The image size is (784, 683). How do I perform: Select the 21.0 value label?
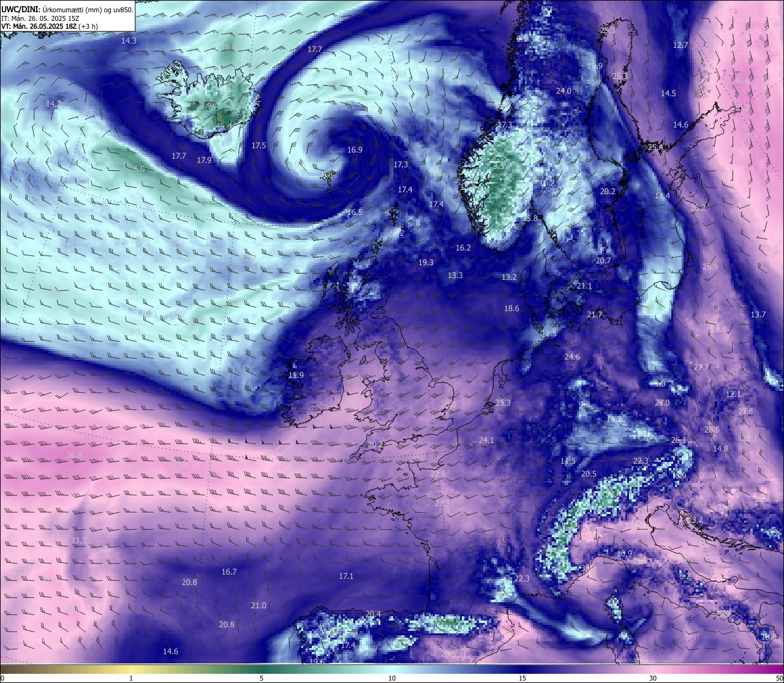tap(258, 605)
